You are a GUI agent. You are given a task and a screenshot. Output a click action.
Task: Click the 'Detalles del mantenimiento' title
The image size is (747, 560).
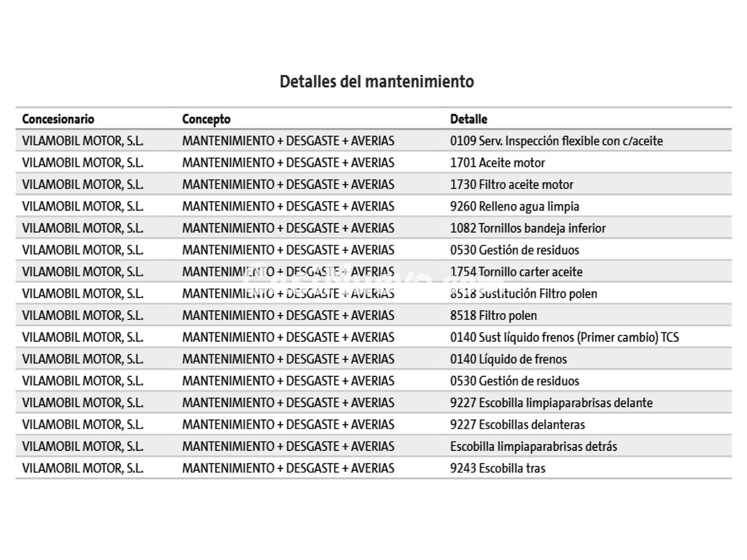coord(376,81)
